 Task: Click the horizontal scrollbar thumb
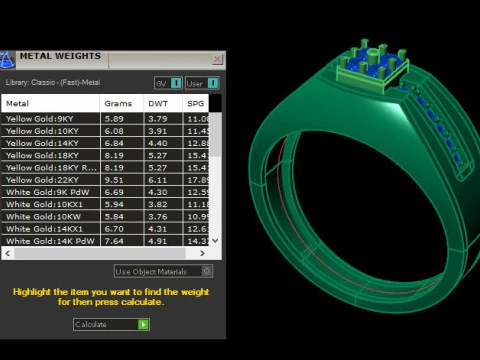100,253
